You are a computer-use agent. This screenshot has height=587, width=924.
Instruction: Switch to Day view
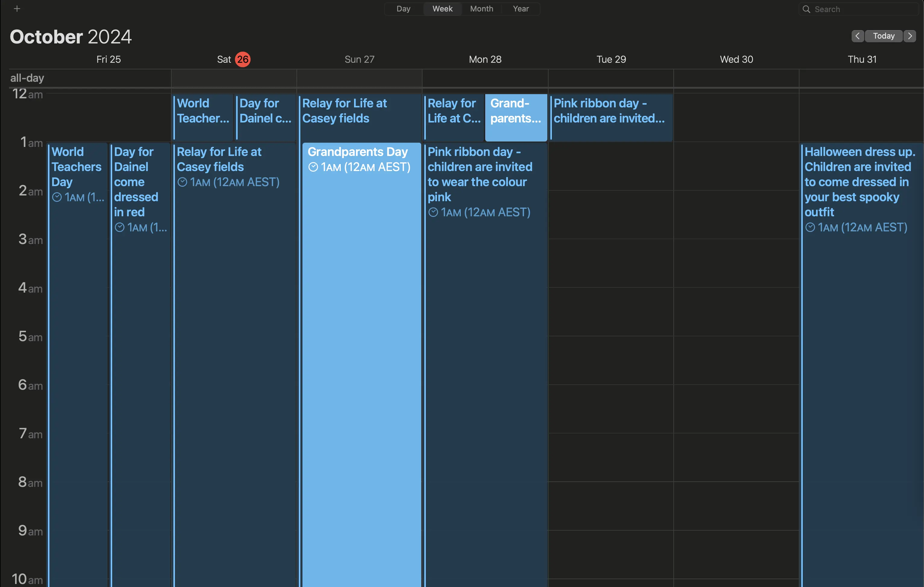[403, 8]
